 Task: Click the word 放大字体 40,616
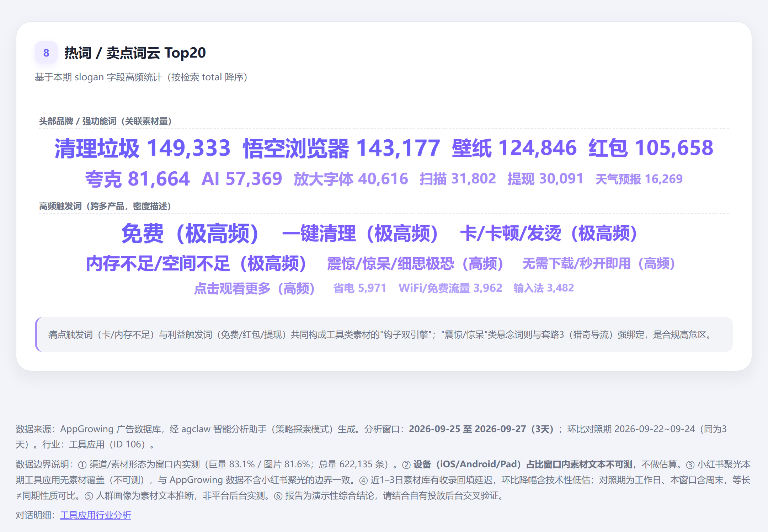pyautogui.click(x=351, y=179)
